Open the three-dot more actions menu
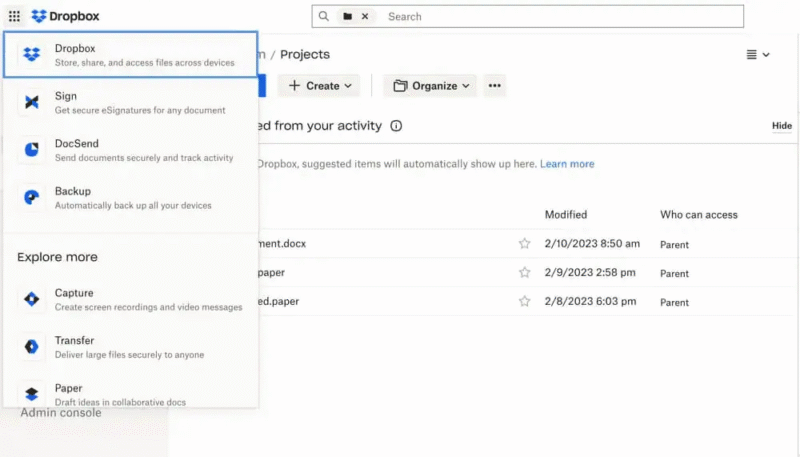The width and height of the screenshot is (800, 457). 494,86
